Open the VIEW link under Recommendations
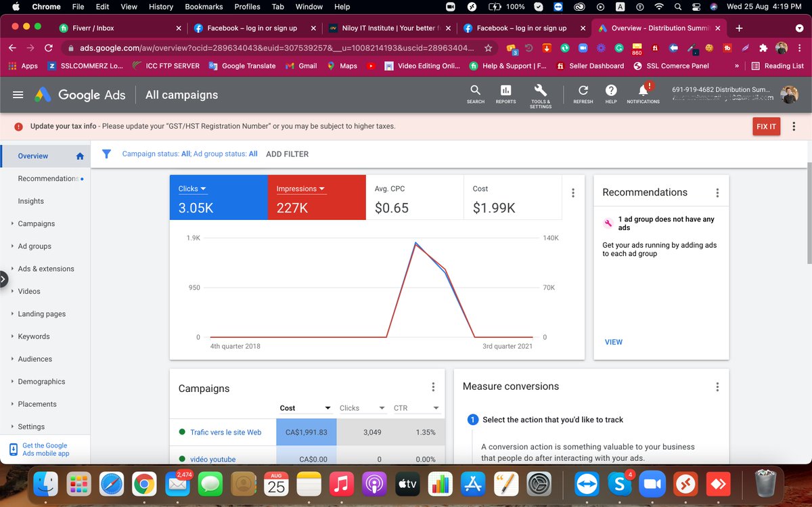Screen dimensions: 812x507 pyautogui.click(x=613, y=342)
